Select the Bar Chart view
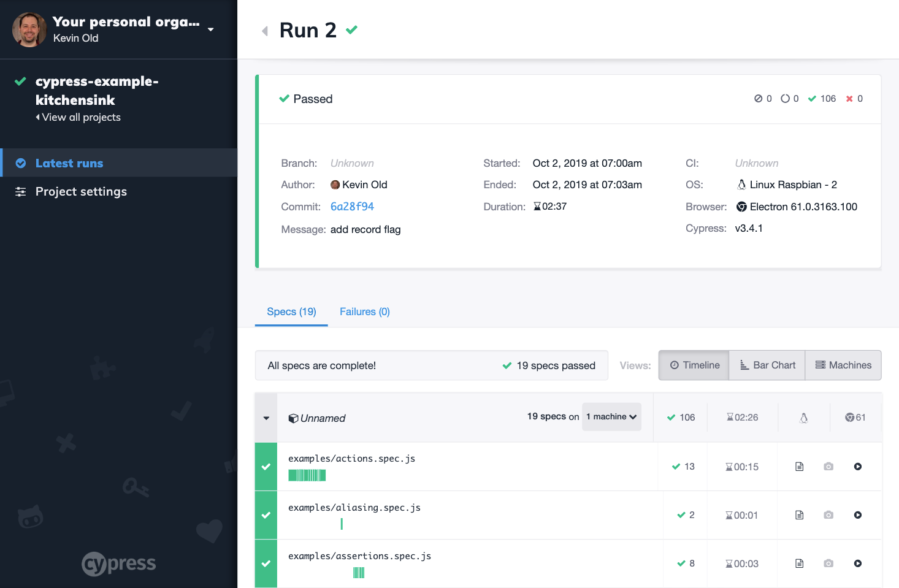 pyautogui.click(x=767, y=365)
